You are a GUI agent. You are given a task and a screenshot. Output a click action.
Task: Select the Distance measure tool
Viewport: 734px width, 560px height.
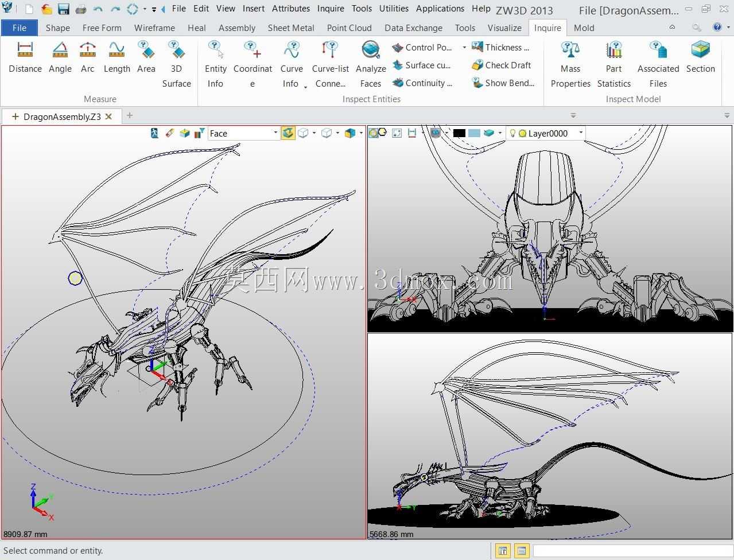coord(25,58)
